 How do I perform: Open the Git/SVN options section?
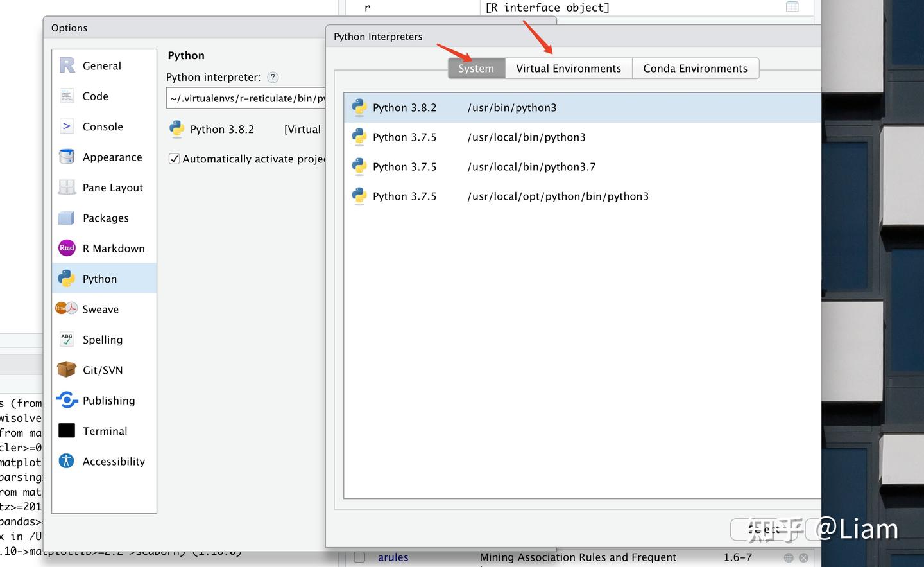(x=104, y=371)
